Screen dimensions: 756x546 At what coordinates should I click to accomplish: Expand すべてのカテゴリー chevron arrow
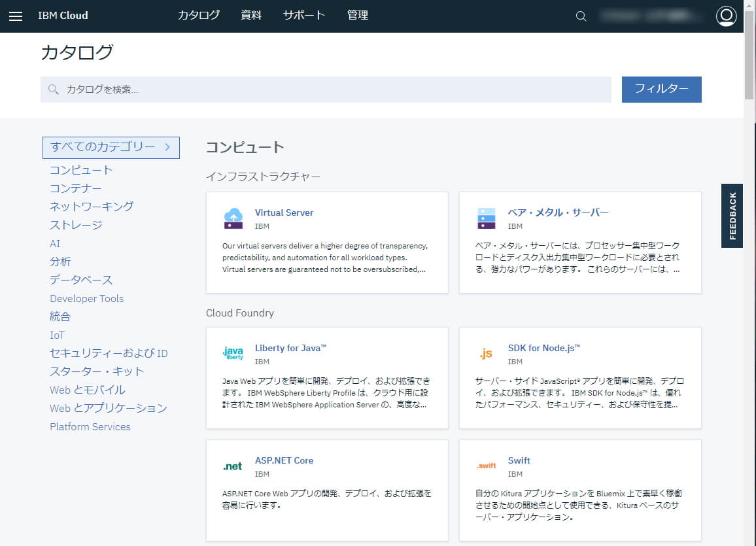[167, 147]
